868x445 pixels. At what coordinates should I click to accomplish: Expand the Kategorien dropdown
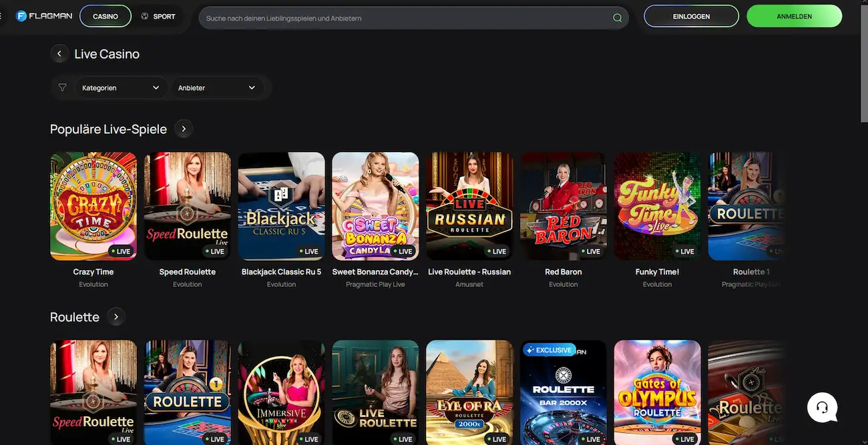[x=121, y=87]
